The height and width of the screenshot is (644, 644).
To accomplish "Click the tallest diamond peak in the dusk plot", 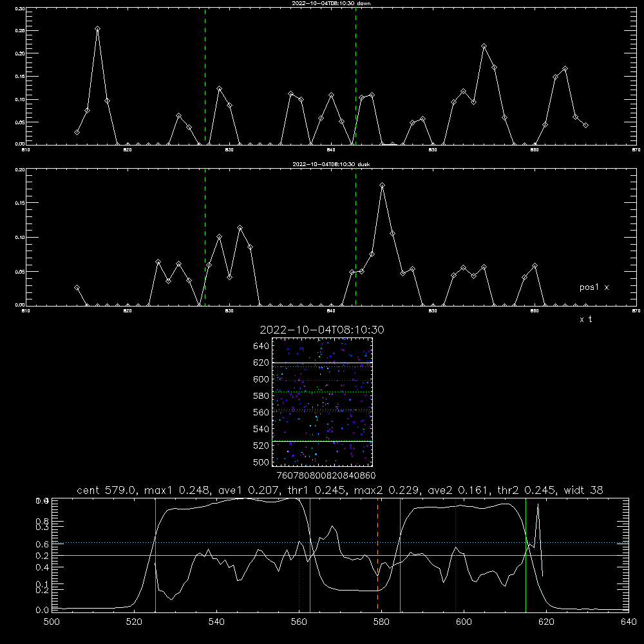I will [383, 185].
